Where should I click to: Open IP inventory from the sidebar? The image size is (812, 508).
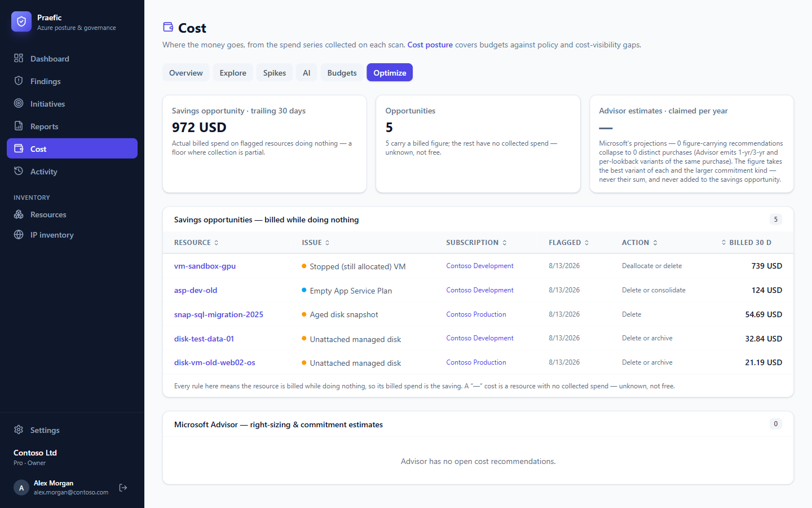coord(72,235)
